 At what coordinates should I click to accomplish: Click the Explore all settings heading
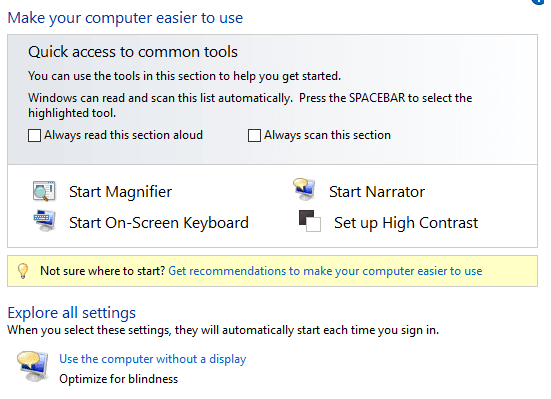[72, 313]
